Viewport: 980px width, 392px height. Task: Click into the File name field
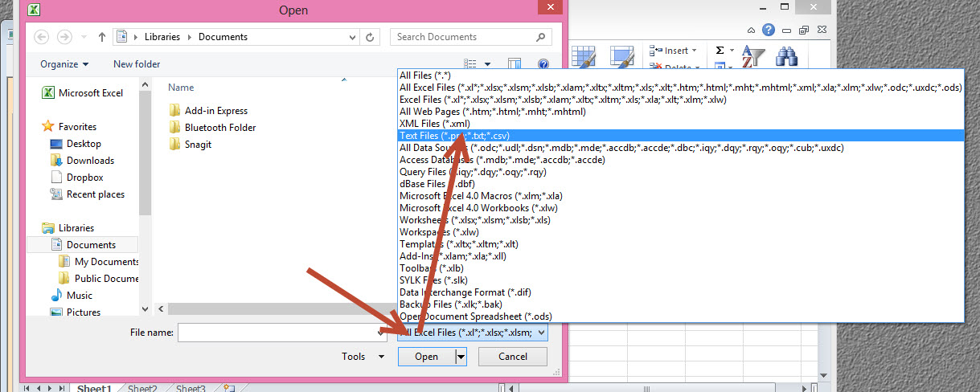pos(283,332)
